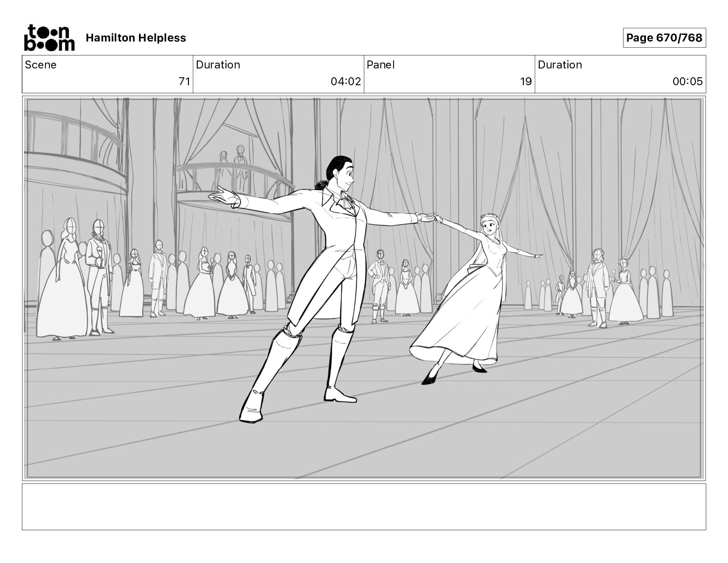Image resolution: width=728 pixels, height=563 pixels.
Task: Select the Duration label in the 04:02 cell
Action: [x=218, y=65]
